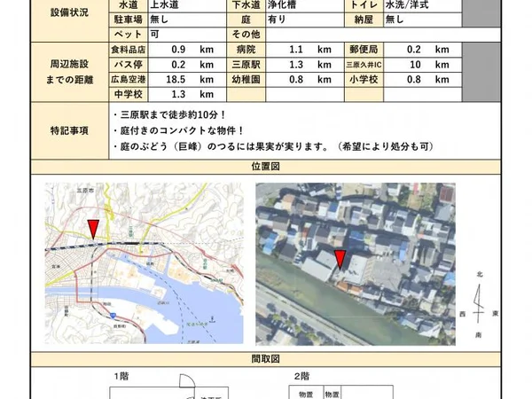Click the 三原駅 label in distance table

[246, 65]
